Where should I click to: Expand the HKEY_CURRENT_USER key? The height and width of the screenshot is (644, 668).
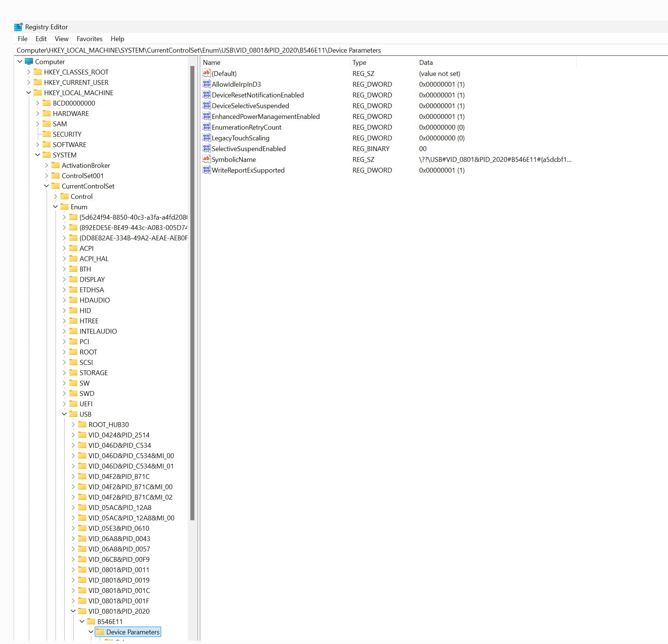pos(29,82)
